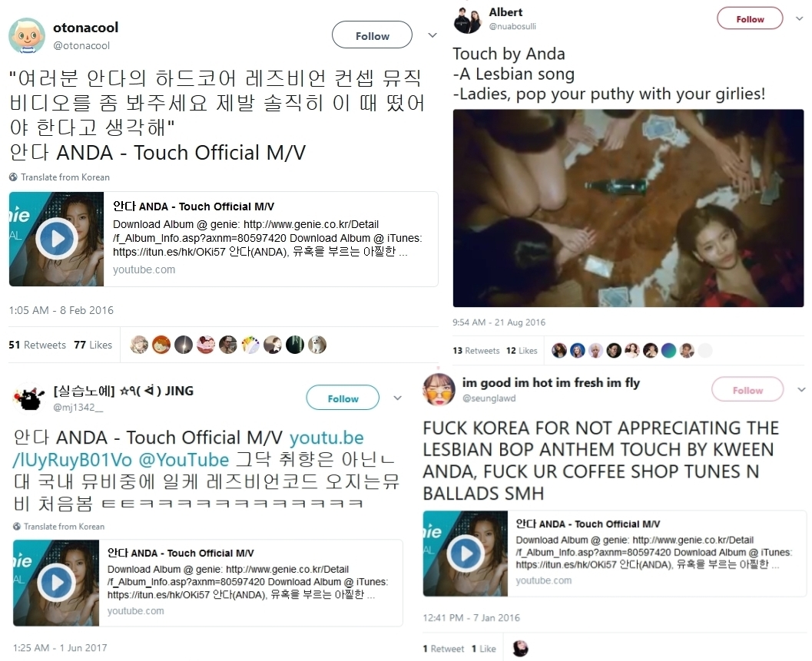Open the dropdown chevron on otonacool's tweet

433,35
